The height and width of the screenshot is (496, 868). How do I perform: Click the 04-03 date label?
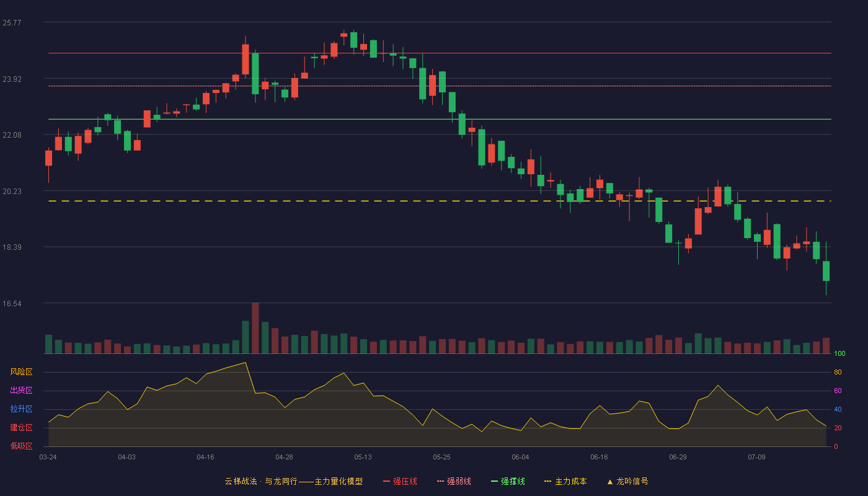coord(127,457)
